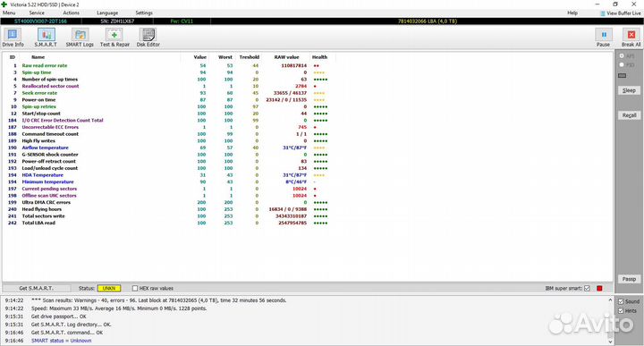Click the Get S.M.A.R.T. button
Screen dimensions: 644x346
36,288
